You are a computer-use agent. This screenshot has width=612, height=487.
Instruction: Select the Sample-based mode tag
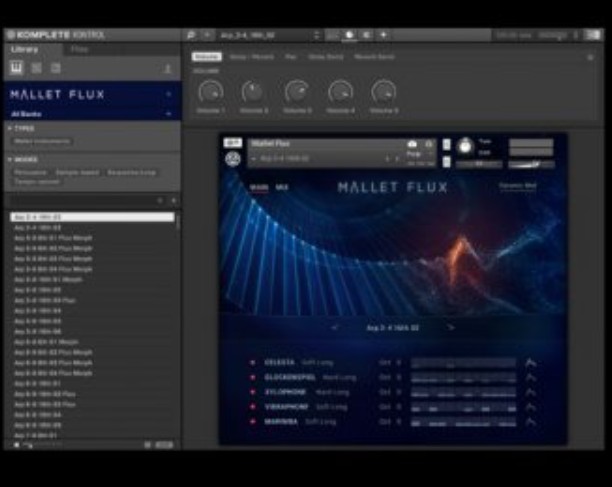coord(77,172)
